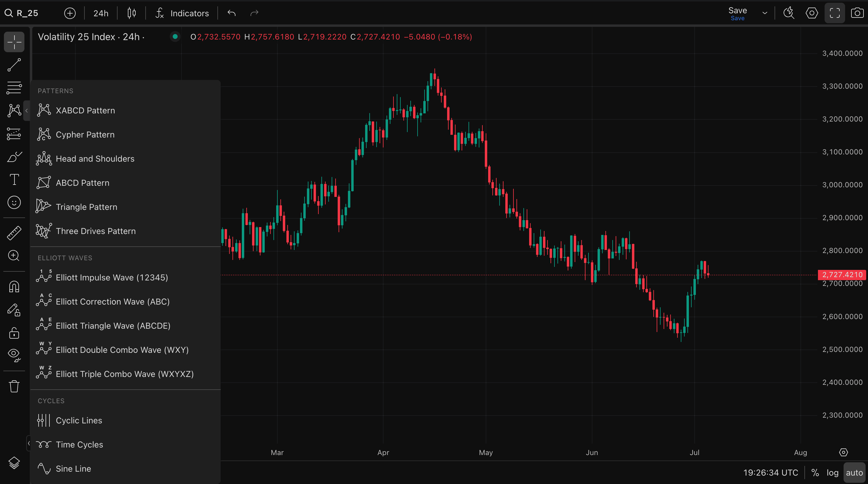Click the Jul date on time axis

(694, 452)
